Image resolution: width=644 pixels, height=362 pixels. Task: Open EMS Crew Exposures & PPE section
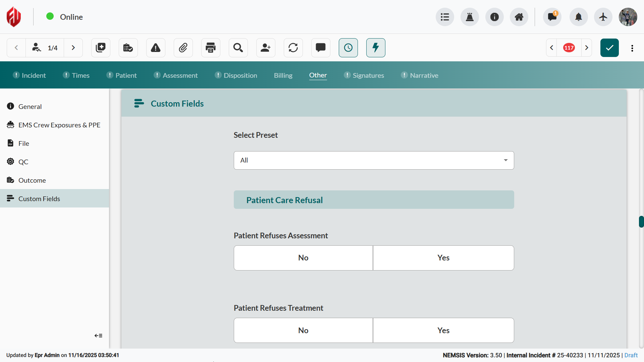(59, 125)
